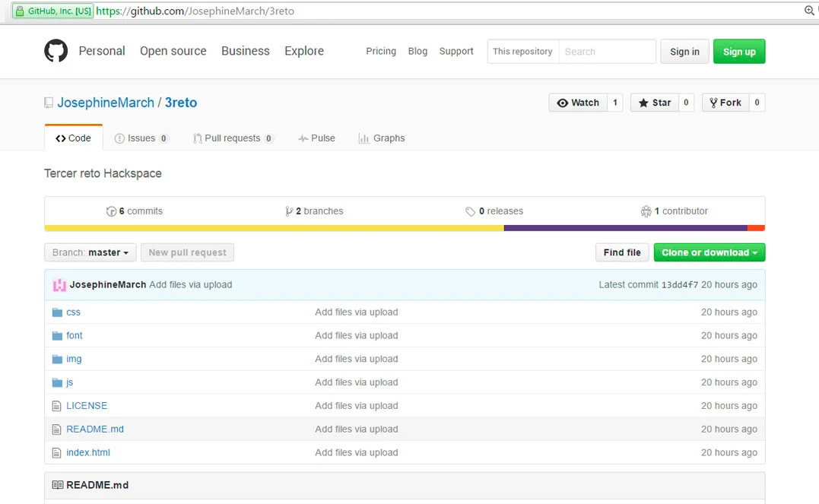
Task: Click the Pull requests icon
Action: point(198,138)
